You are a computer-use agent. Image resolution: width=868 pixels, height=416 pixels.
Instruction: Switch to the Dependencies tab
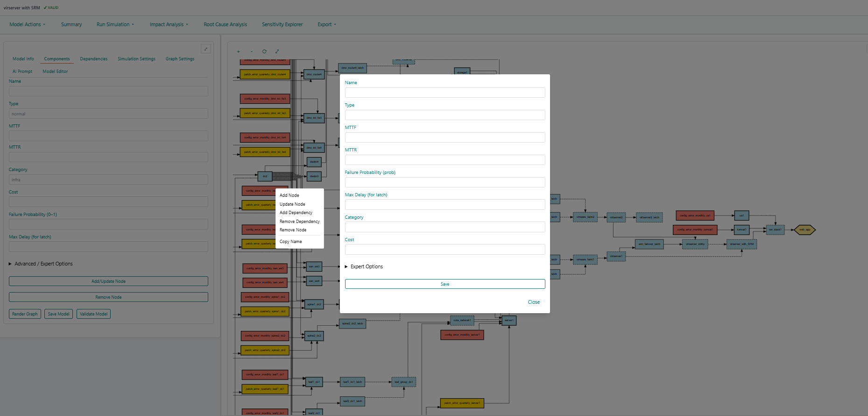coord(93,59)
